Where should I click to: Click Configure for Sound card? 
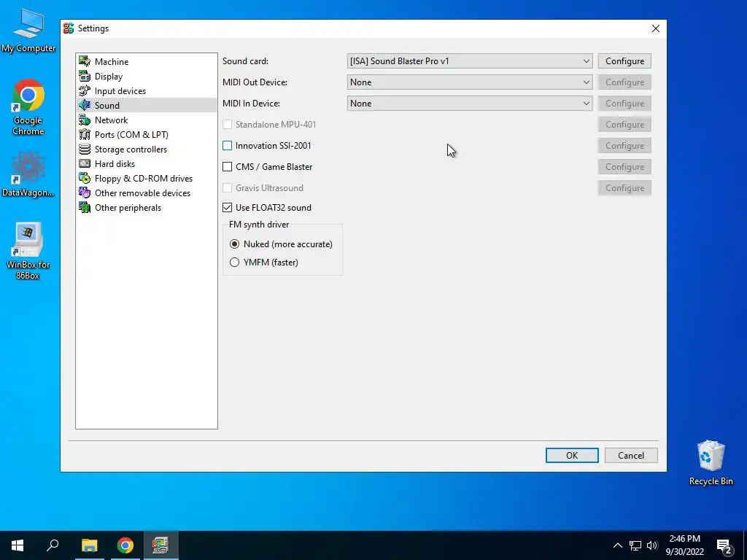pyautogui.click(x=624, y=61)
